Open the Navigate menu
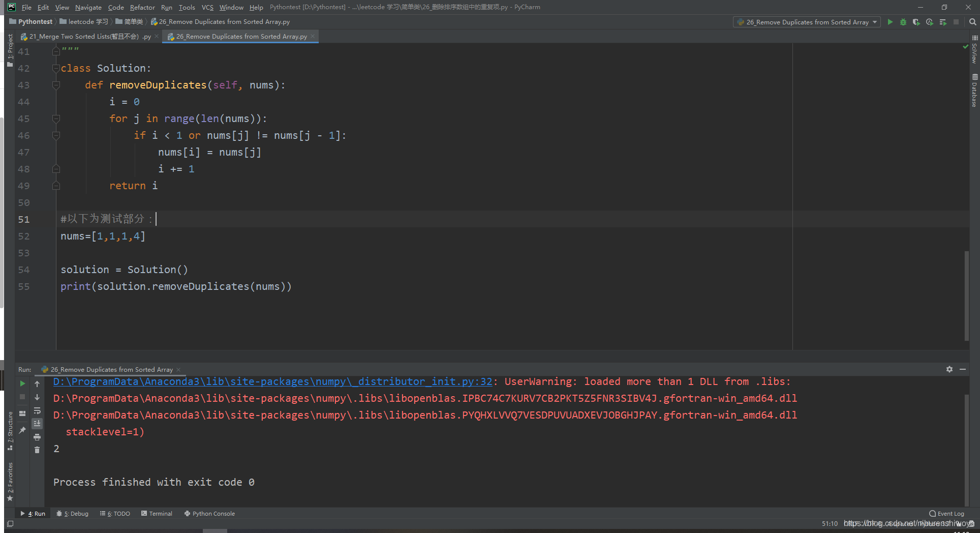 pyautogui.click(x=88, y=7)
